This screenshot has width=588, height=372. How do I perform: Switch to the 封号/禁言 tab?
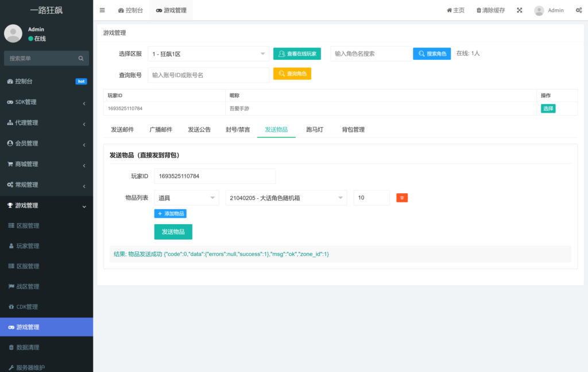[x=238, y=129]
